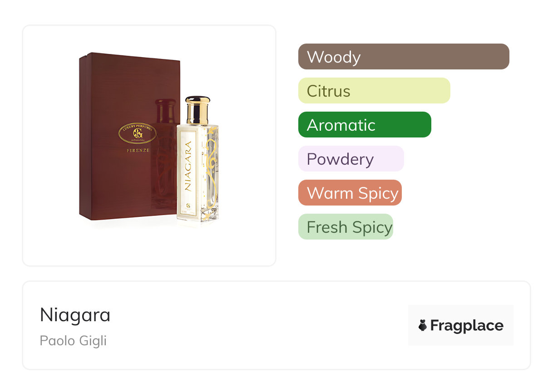553x392 pixels.
Task: Choose the Powdery accord bar
Action: click(351, 159)
